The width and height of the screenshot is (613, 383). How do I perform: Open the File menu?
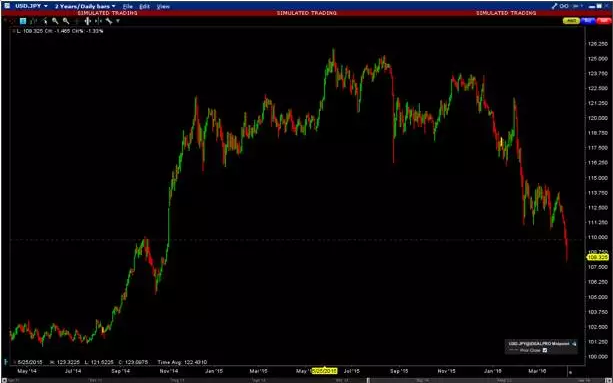tap(127, 7)
